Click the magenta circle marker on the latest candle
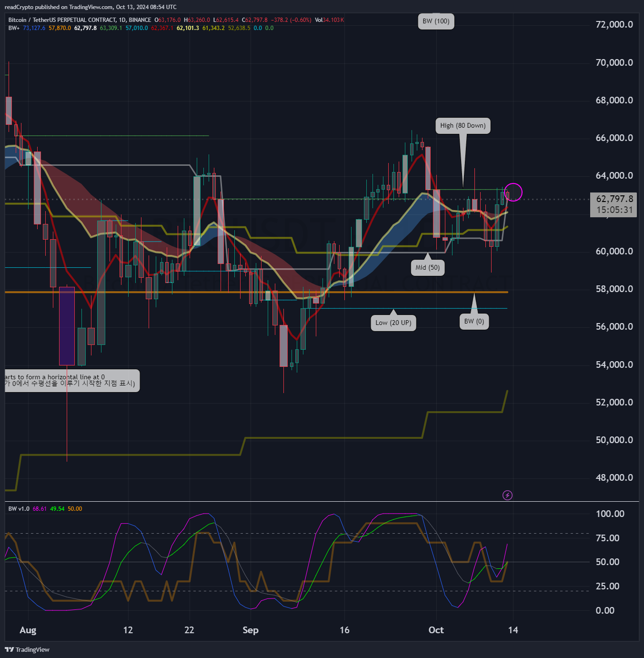644x658 pixels. (513, 192)
